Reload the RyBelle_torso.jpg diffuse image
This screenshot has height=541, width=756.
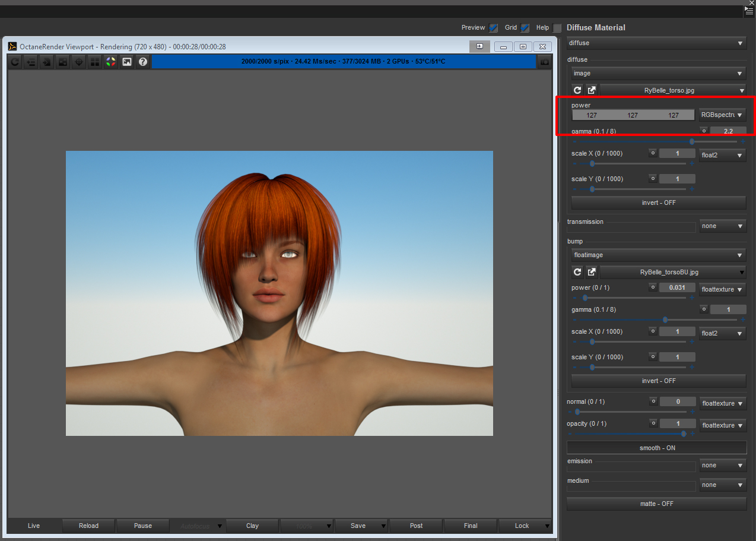(577, 90)
